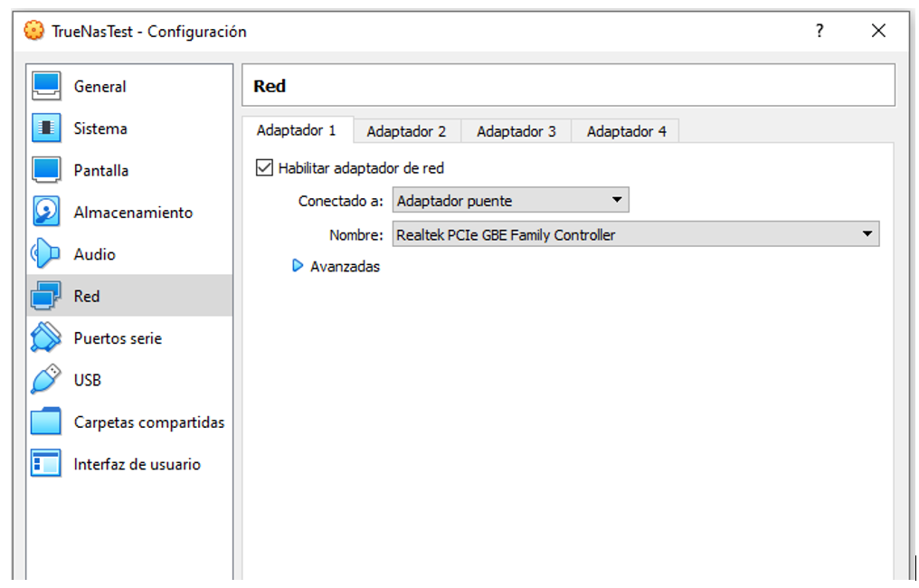Click the Red heading in the panel
Viewport: 919px width, 588px height.
click(x=270, y=86)
